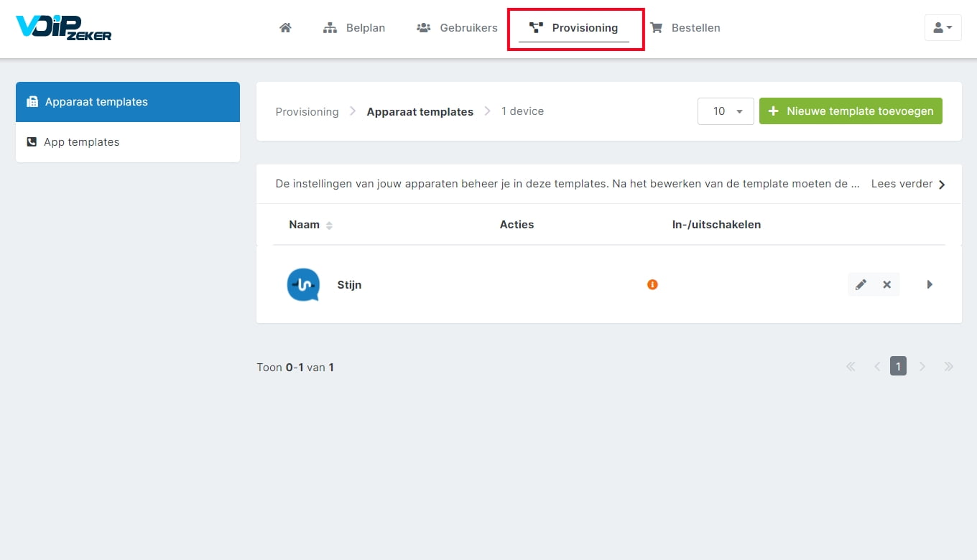Screen dimensions: 977x560
Task: Open the Belplan menu item
Action: tap(354, 28)
